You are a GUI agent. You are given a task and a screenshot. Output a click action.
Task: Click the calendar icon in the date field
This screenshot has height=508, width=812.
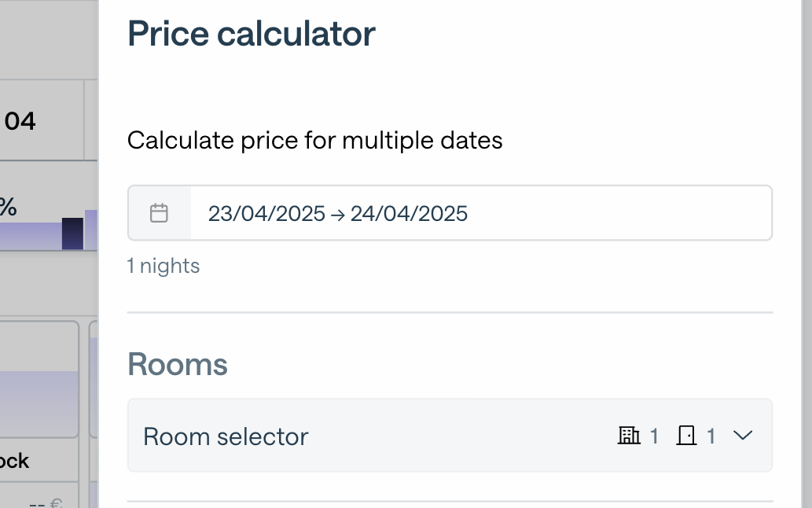pos(160,213)
